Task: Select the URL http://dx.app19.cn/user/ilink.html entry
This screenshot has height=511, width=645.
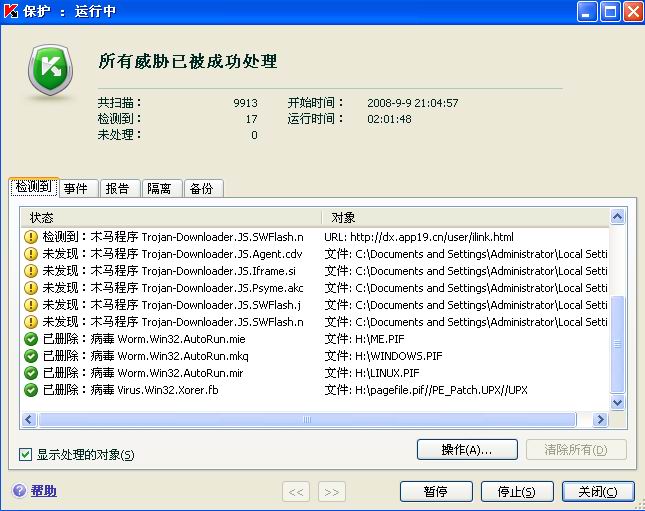Action: [x=419, y=237]
